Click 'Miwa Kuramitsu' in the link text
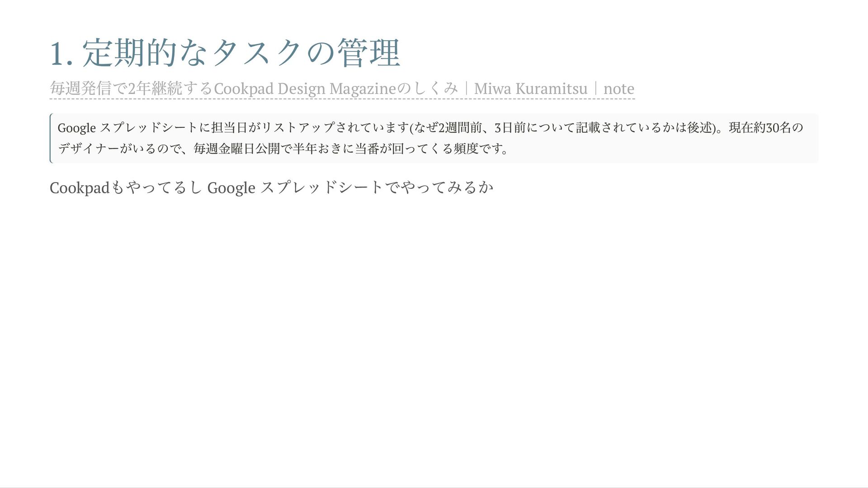868x488 pixels. click(530, 89)
